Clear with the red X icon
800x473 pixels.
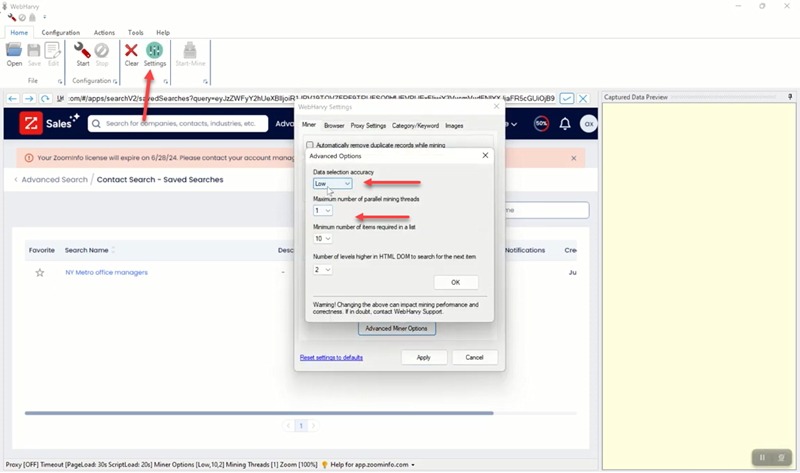(x=131, y=54)
